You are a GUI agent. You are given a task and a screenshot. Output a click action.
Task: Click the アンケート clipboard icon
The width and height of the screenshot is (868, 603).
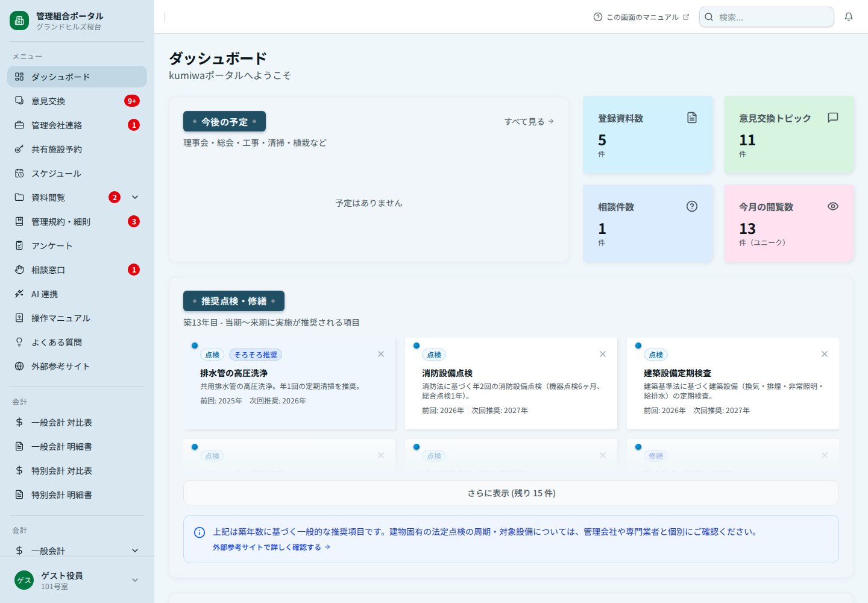click(19, 245)
